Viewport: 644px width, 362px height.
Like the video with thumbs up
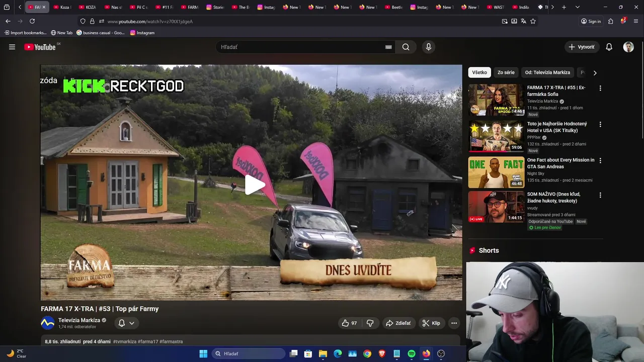[350, 323]
